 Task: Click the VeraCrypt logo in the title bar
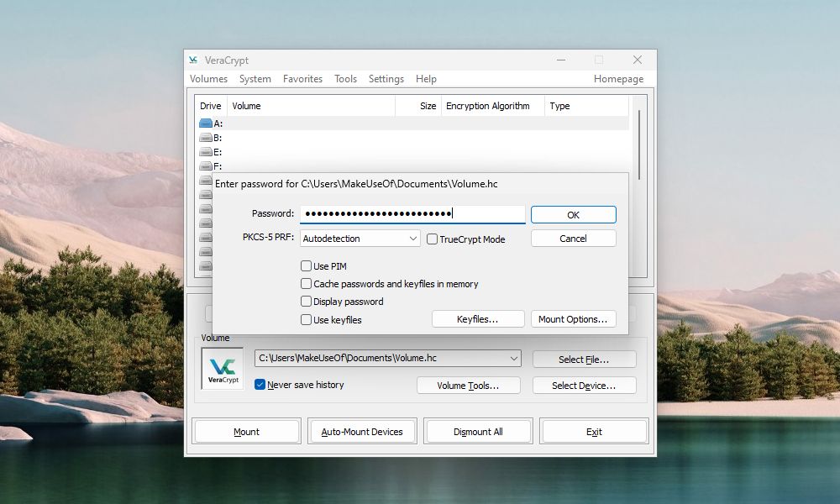(x=193, y=60)
